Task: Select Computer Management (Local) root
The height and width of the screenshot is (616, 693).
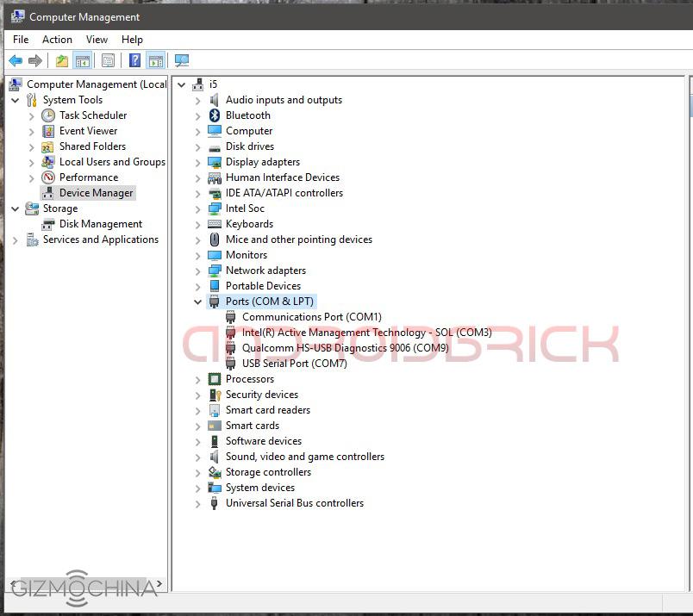Action: (97, 84)
